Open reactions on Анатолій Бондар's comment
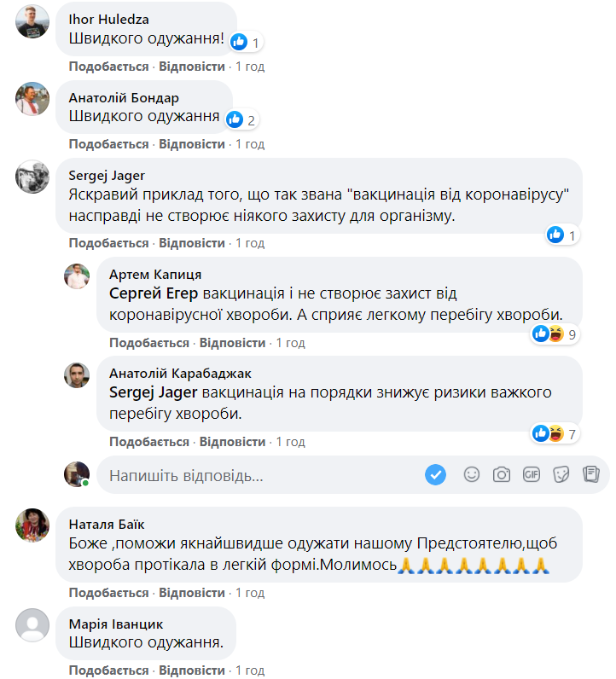This screenshot has height=679, width=616. click(x=241, y=119)
